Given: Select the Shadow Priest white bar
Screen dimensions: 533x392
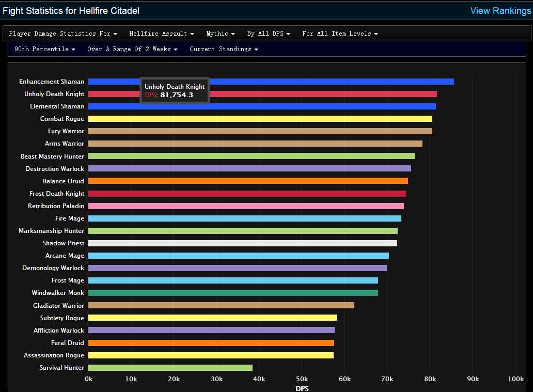Looking at the screenshot, I should (243, 243).
